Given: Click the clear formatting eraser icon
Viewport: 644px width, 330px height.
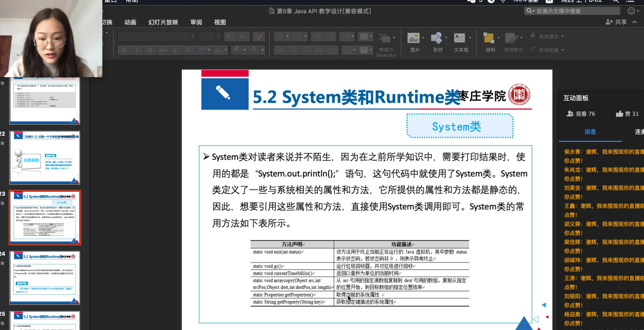Looking at the screenshot, I should [x=259, y=37].
